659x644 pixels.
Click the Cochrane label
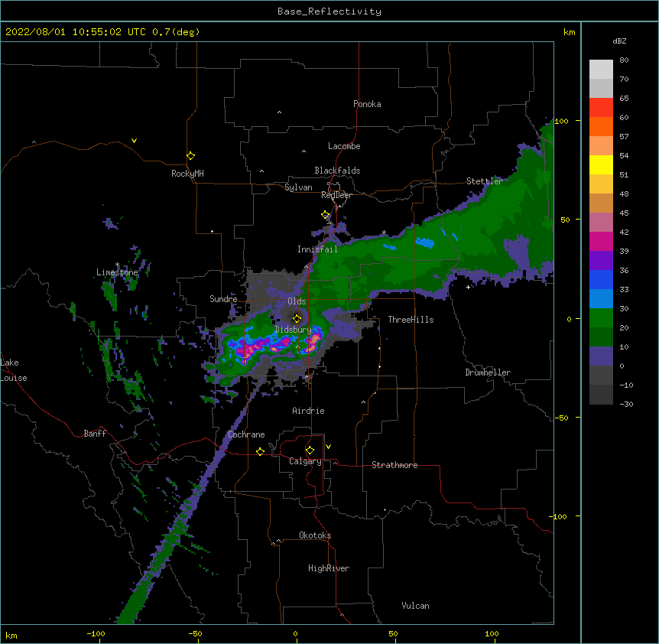(246, 434)
